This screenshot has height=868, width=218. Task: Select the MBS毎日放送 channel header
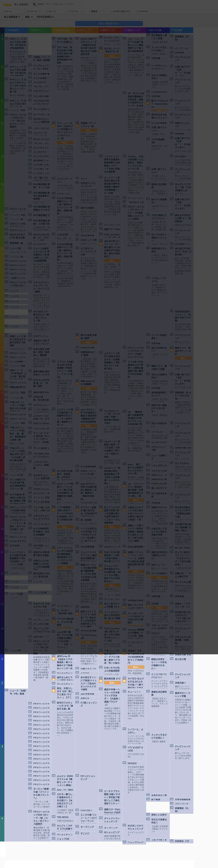pyautogui.click(x=63, y=30)
